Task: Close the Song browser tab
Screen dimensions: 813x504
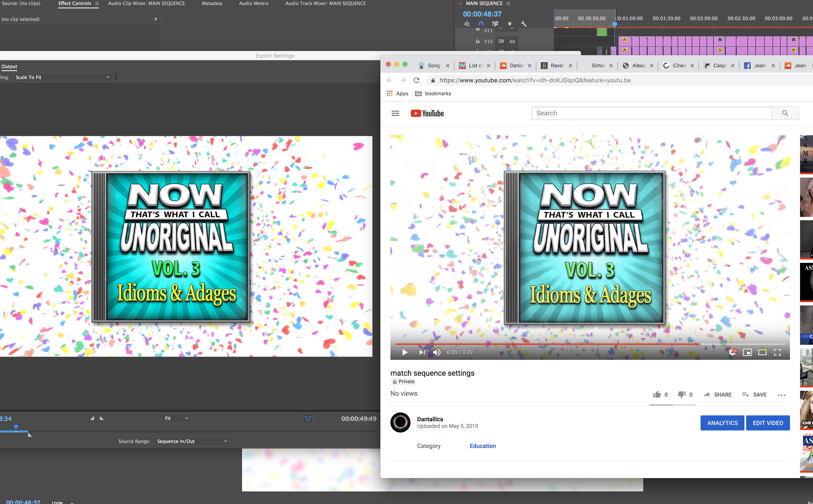Action: [447, 66]
